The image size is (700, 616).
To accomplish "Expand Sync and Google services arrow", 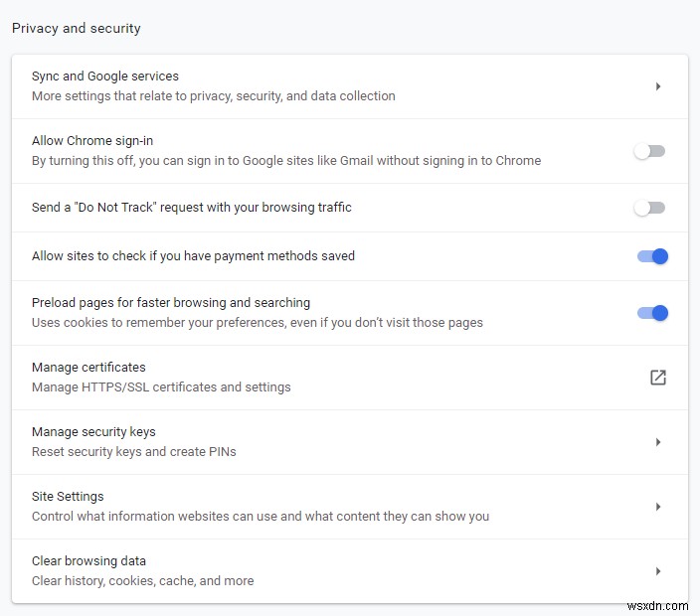I will coord(658,86).
